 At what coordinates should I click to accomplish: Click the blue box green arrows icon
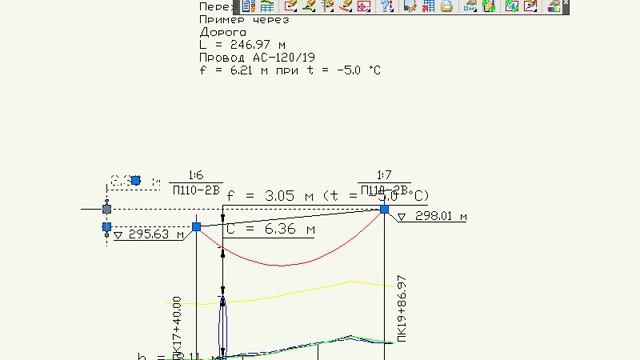coord(511,6)
